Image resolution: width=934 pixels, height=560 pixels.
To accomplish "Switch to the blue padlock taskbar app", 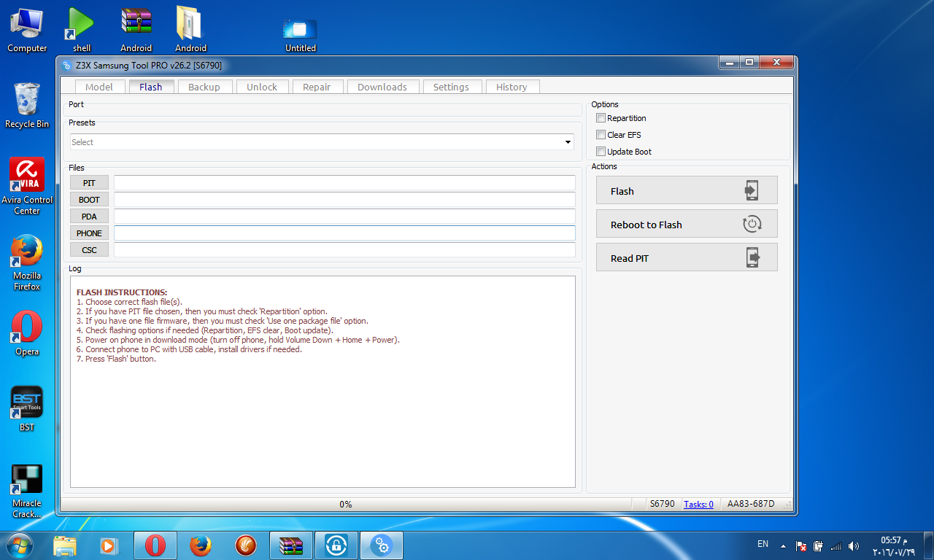I will pos(336,545).
